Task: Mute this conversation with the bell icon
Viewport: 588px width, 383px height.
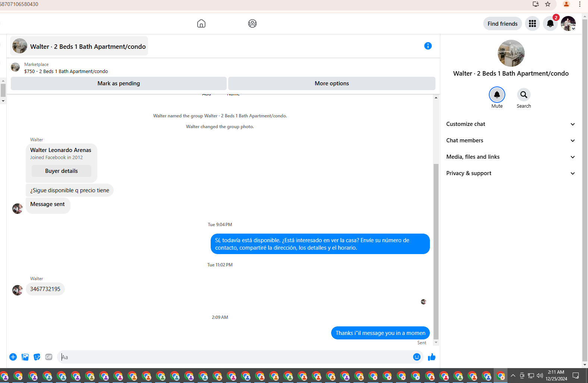Action: 497,95
